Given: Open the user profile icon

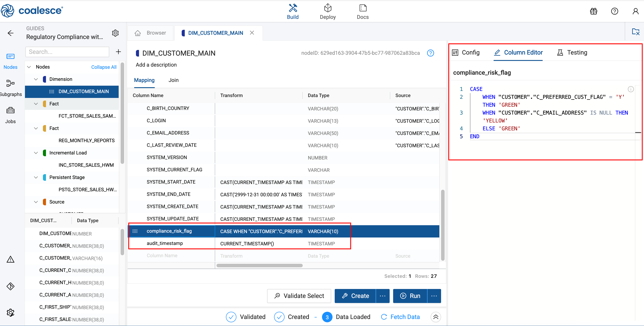Looking at the screenshot, I should pyautogui.click(x=635, y=11).
